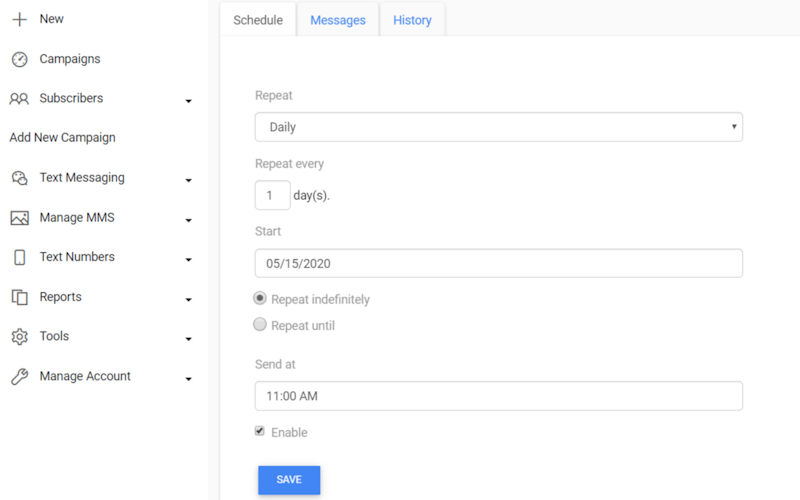Click the Subscribers sidebar label
The image size is (800, 500).
click(x=71, y=98)
